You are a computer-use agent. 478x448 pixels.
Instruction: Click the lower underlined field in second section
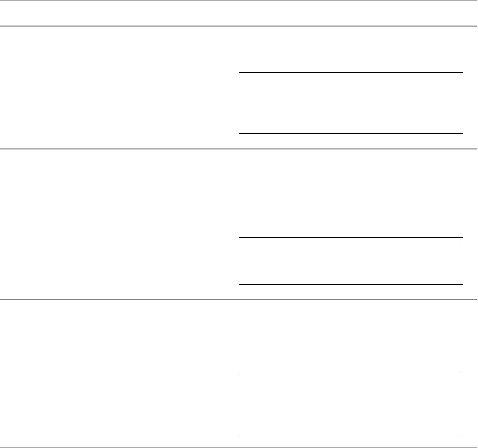coord(351,278)
